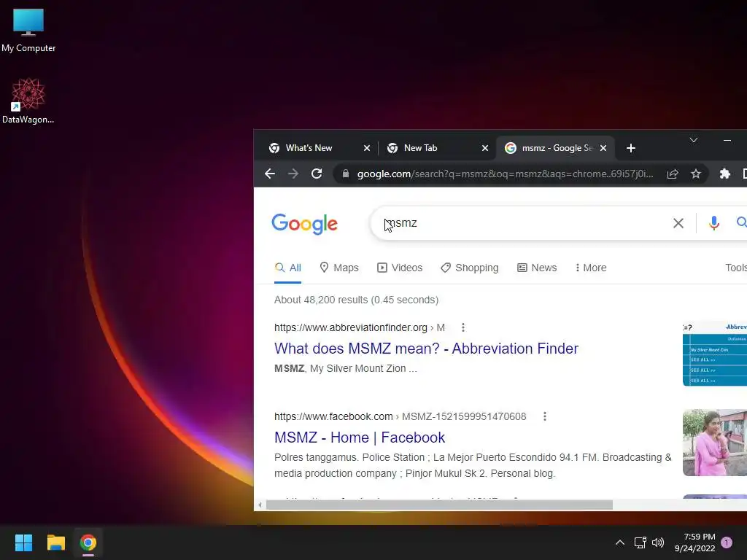Viewport: 747px width, 560px height.
Task: Click the Chrome taskbar icon
Action: tap(88, 542)
